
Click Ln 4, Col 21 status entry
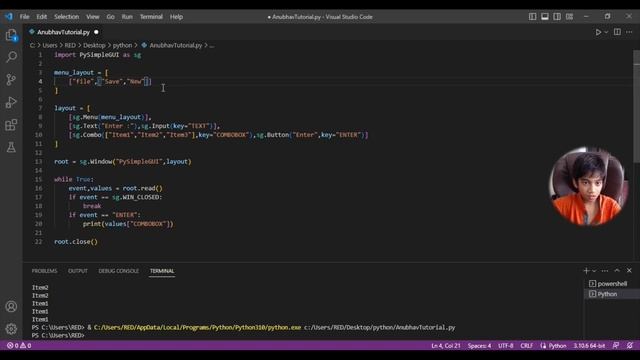click(446, 345)
